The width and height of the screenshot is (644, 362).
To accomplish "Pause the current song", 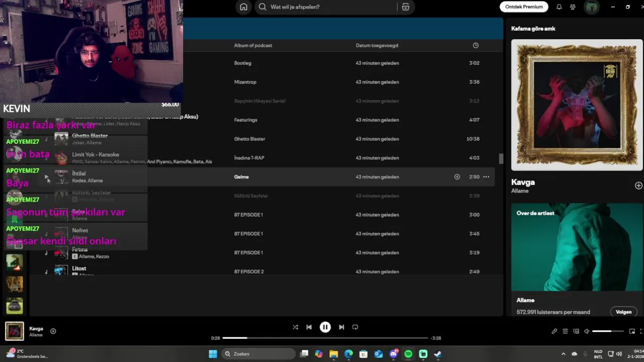I will 325,327.
